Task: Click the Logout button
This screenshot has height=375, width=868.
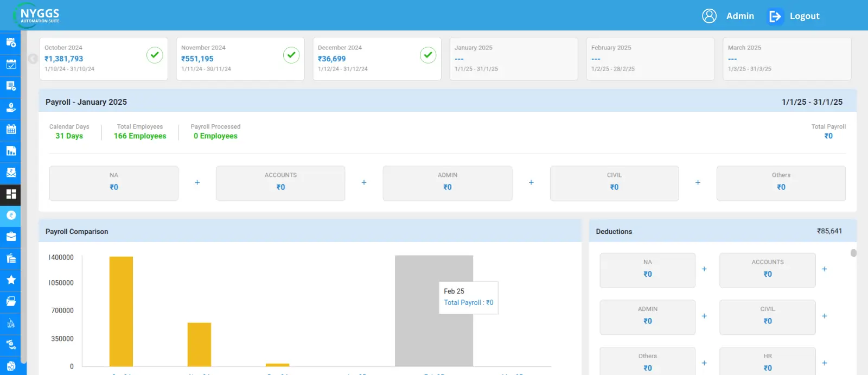Action: click(794, 16)
